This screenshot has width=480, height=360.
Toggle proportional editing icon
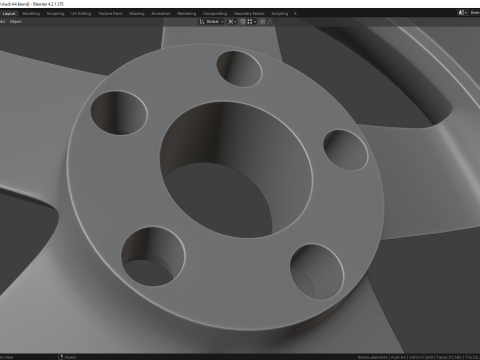pos(262,22)
